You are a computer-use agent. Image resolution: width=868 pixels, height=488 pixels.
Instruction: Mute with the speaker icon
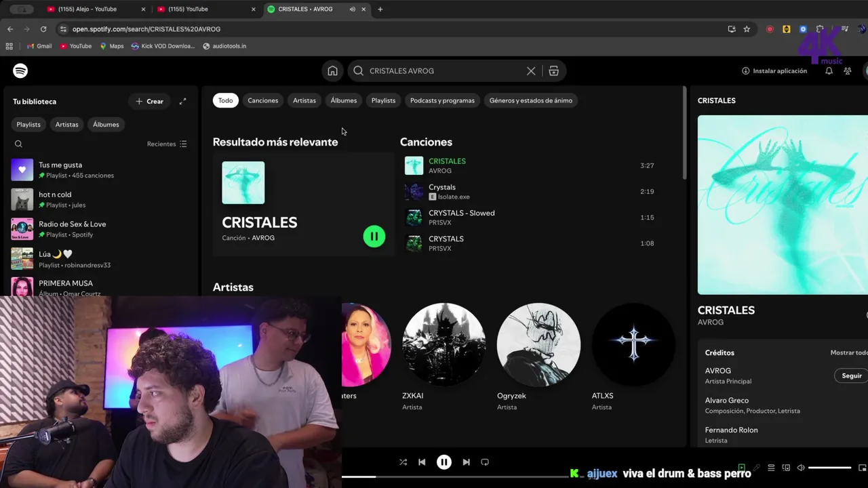click(801, 468)
